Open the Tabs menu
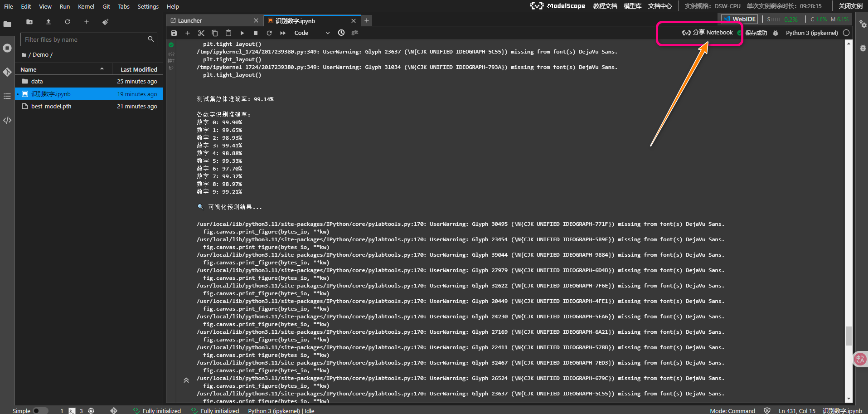The image size is (868, 414). tap(124, 6)
